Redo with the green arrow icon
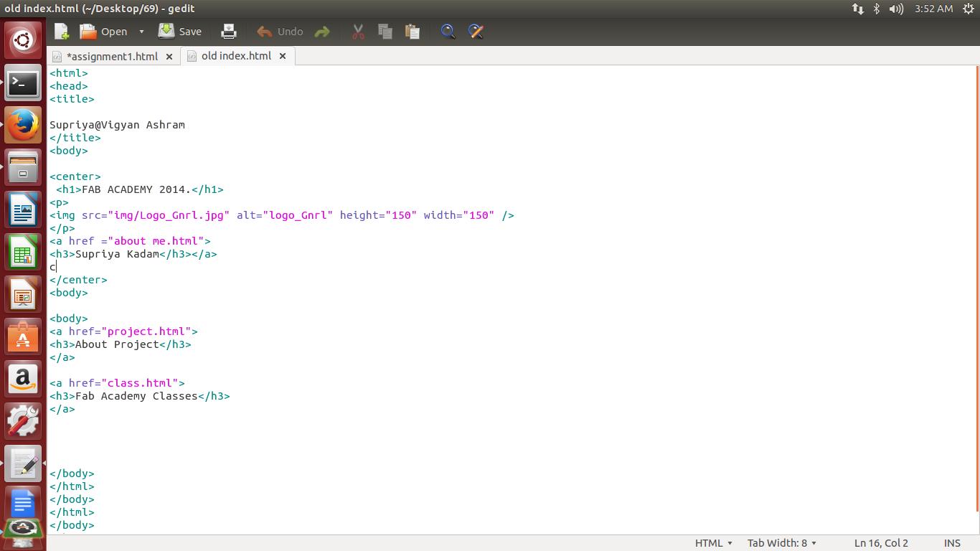This screenshot has width=980, height=551. [x=322, y=32]
